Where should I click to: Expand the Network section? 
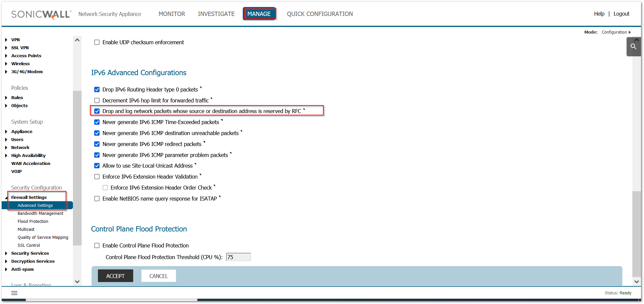[x=6, y=147]
